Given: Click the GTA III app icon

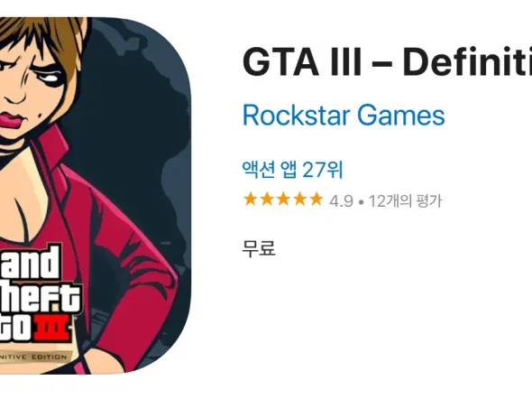Looking at the screenshot, I should [x=96, y=196].
